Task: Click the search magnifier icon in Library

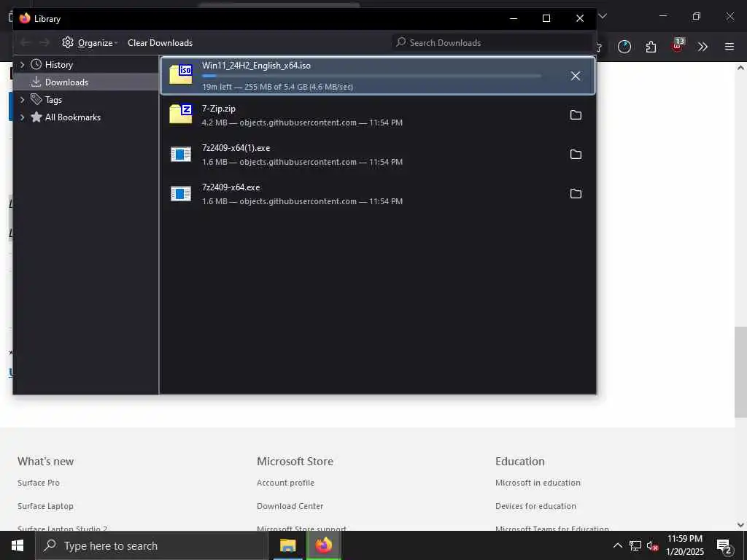Action: [401, 42]
